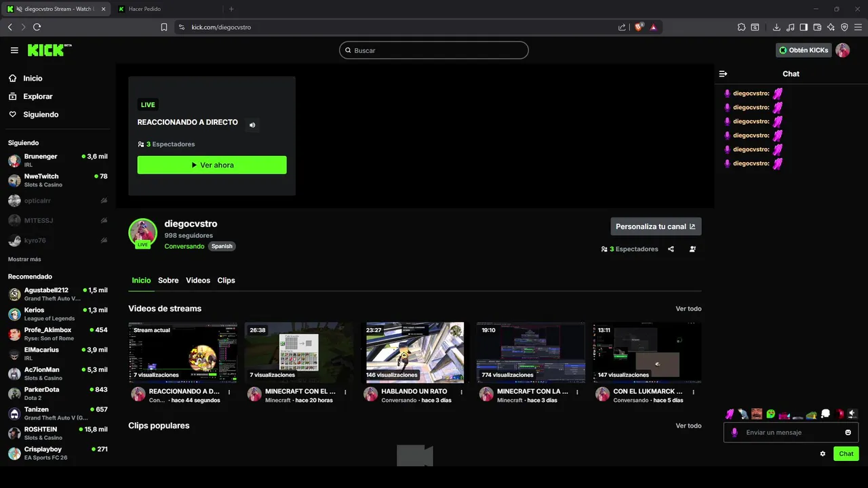Select the muted speaker emote
This screenshot has height=488, width=868.
point(852,413)
